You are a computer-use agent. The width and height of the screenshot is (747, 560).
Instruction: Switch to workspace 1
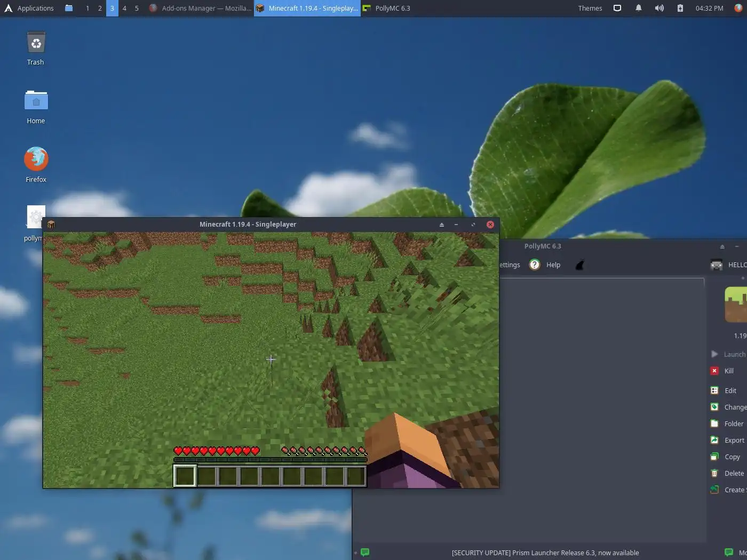tap(88, 8)
